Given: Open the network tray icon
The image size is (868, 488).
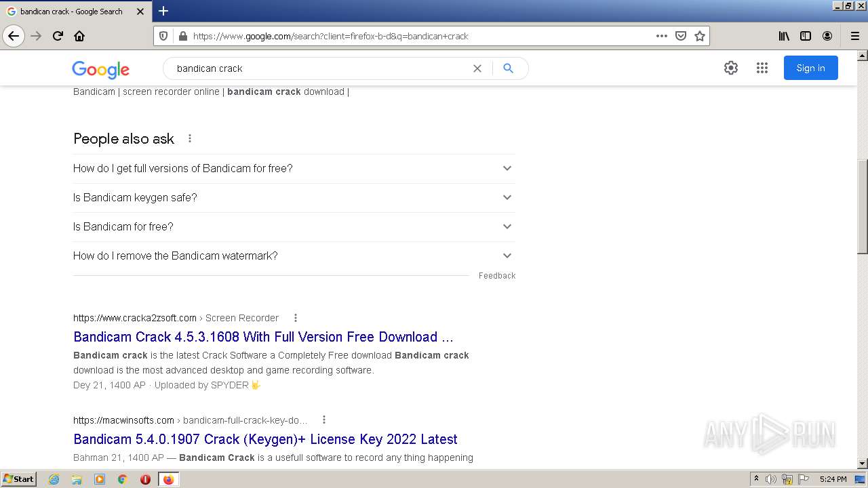Looking at the screenshot, I should (x=787, y=479).
